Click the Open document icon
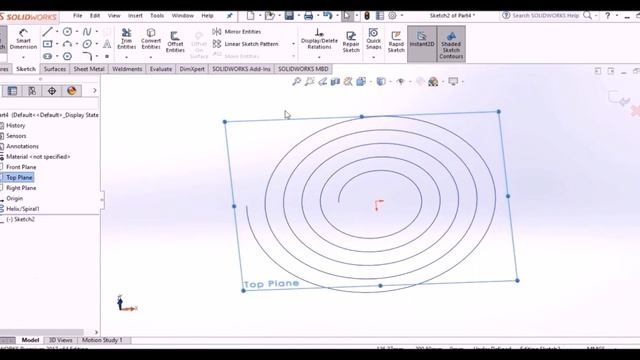 [269, 16]
